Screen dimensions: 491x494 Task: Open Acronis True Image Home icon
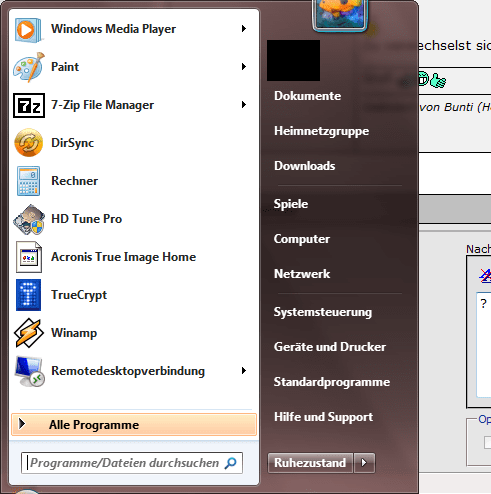pyautogui.click(x=29, y=257)
